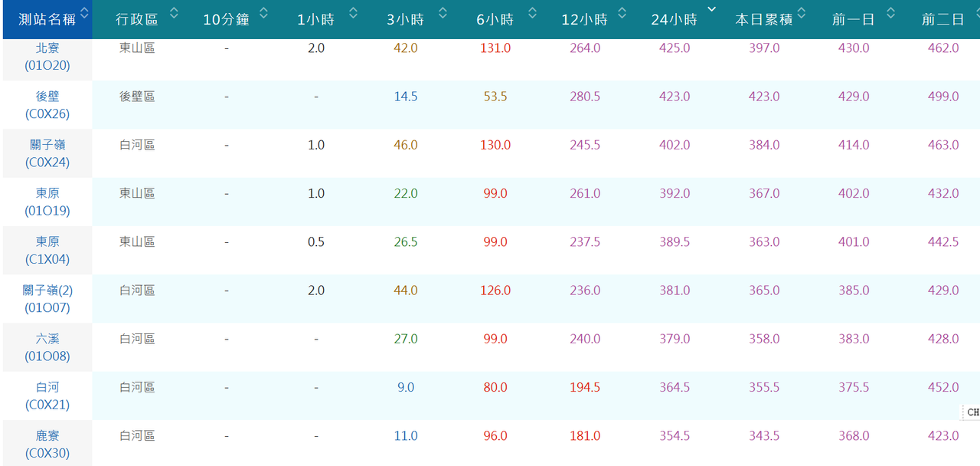Click the 10分鐘 column header
The width and height of the screenshot is (980, 466).
(227, 19)
